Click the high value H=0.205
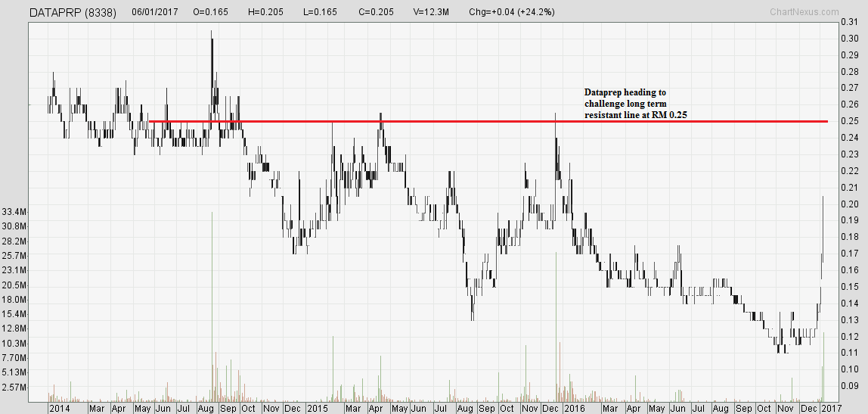 265,12
